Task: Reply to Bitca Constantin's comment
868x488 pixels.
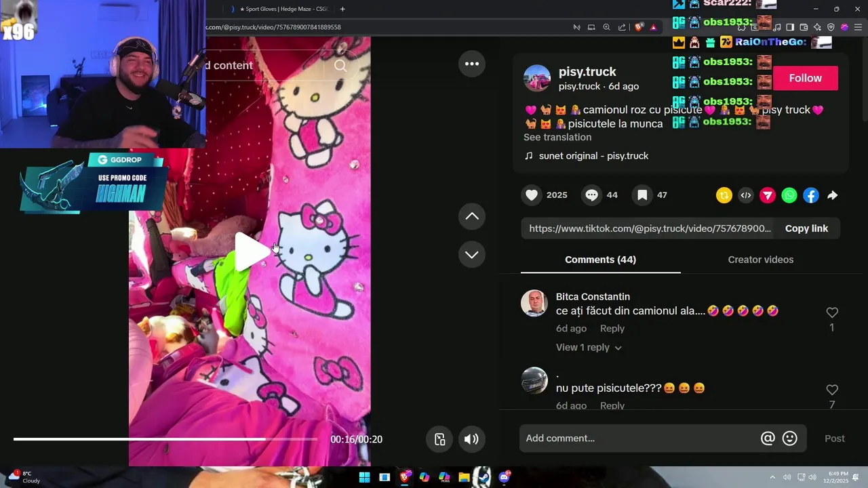Action: coord(612,328)
